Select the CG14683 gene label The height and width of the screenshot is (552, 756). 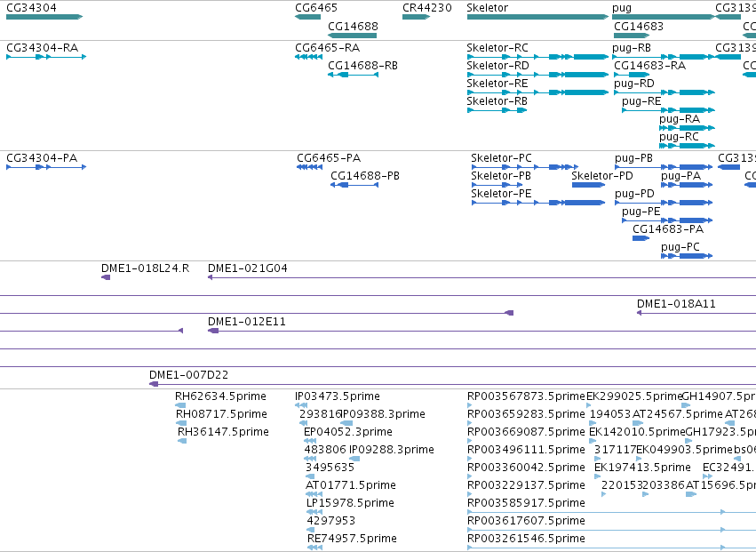[x=639, y=26]
